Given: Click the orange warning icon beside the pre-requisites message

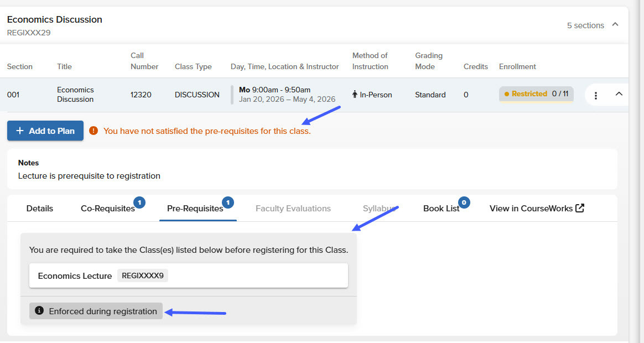Looking at the screenshot, I should [94, 131].
